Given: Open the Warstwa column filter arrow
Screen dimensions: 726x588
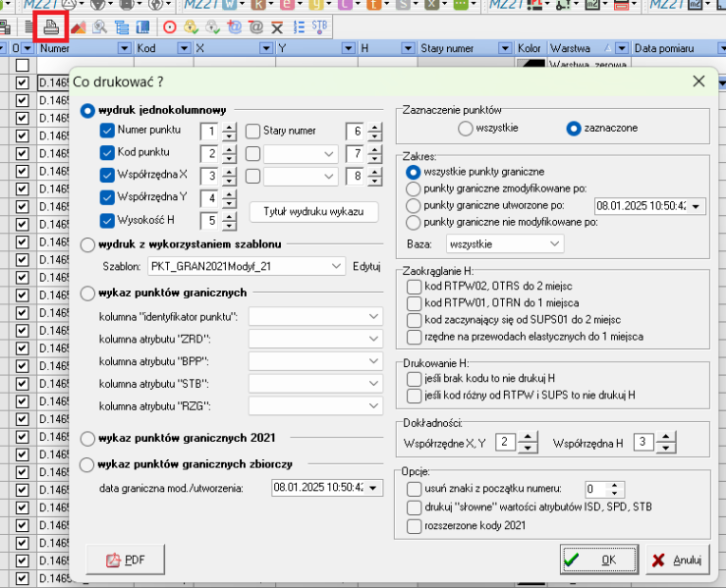Looking at the screenshot, I should (622, 48).
